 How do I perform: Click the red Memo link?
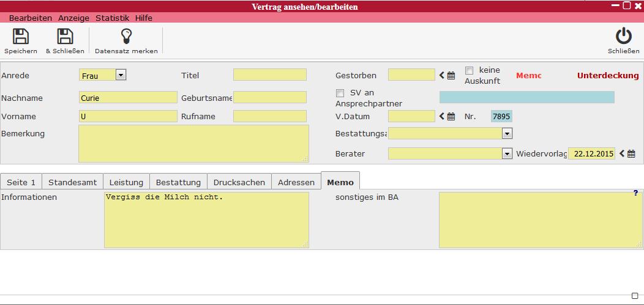(x=528, y=76)
